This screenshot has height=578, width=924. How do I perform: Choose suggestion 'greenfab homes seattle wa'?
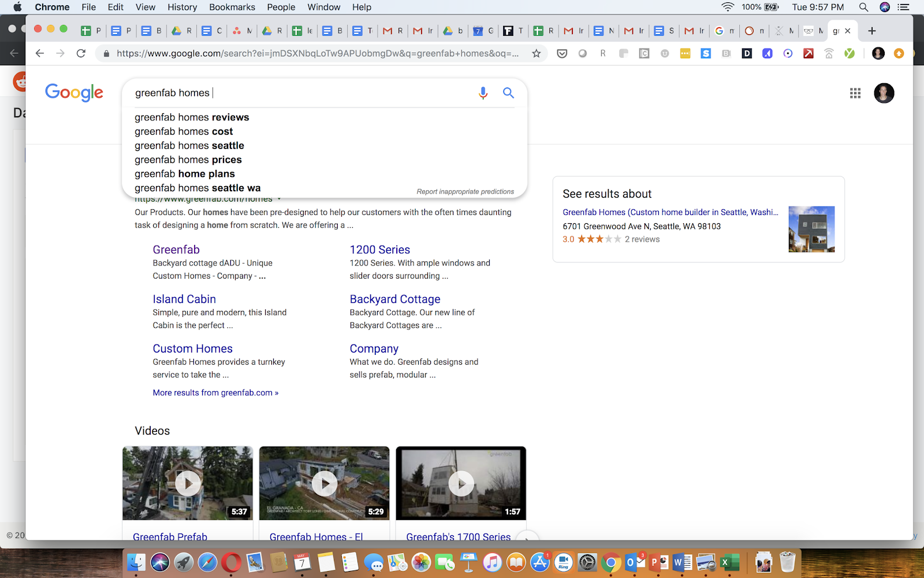tap(198, 188)
